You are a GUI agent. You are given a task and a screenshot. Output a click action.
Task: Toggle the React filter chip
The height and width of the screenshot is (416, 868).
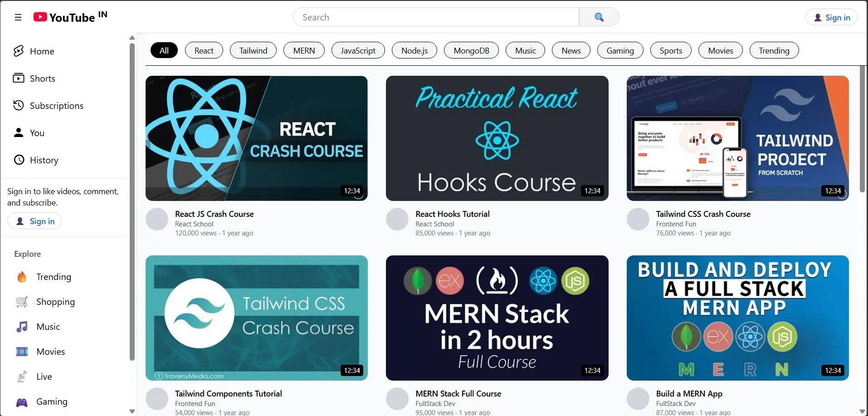click(x=204, y=50)
